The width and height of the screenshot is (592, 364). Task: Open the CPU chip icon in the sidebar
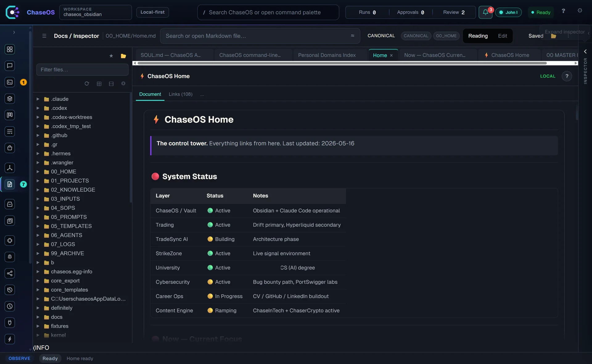(x=10, y=241)
